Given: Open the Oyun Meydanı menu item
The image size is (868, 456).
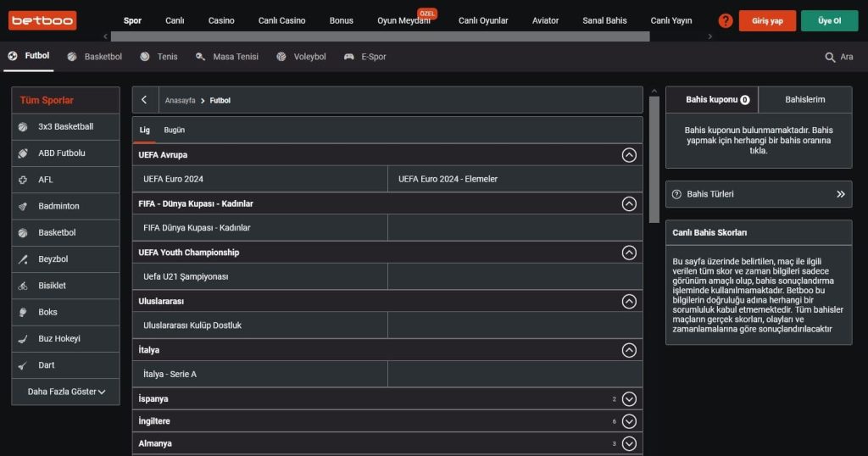Looking at the screenshot, I should pyautogui.click(x=403, y=20).
